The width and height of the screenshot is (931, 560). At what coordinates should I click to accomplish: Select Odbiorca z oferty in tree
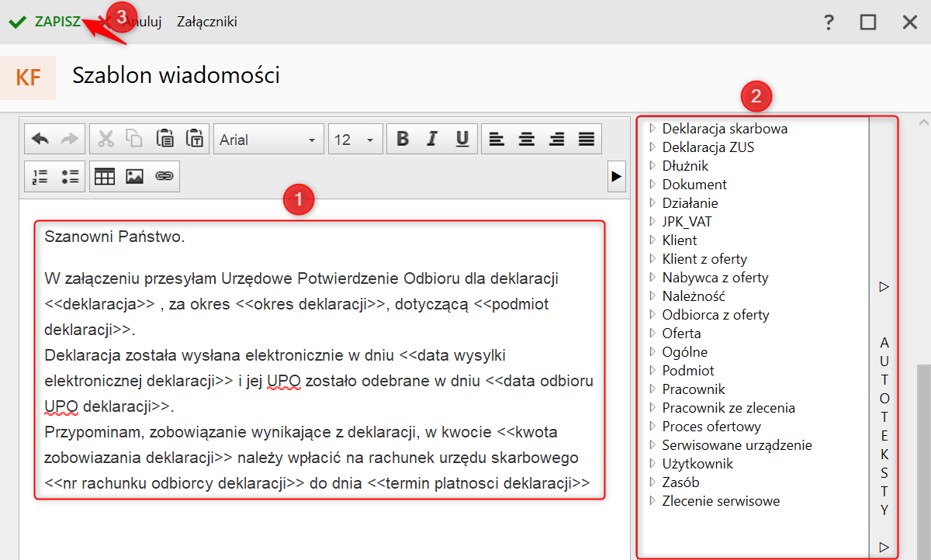(715, 315)
